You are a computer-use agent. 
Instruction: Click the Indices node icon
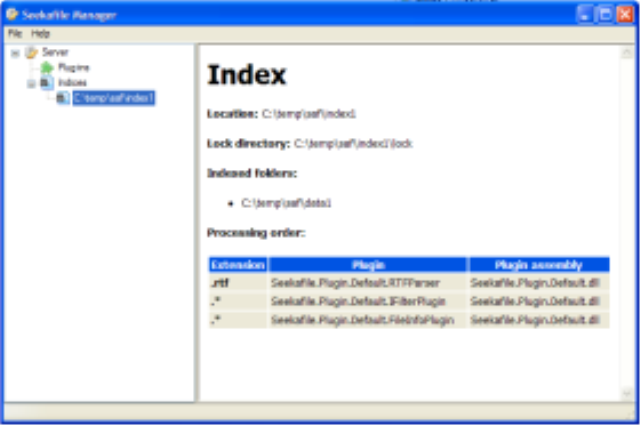[x=46, y=83]
